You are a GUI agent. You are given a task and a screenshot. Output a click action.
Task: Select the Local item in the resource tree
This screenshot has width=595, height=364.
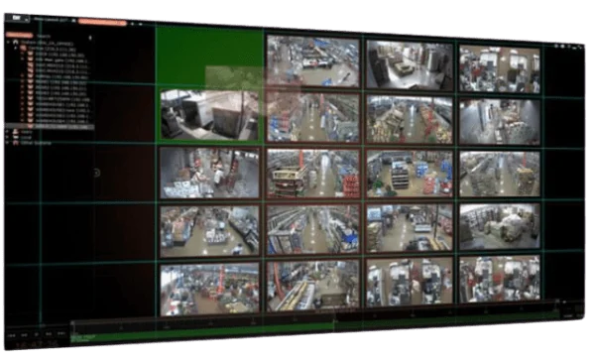[x=25, y=137]
